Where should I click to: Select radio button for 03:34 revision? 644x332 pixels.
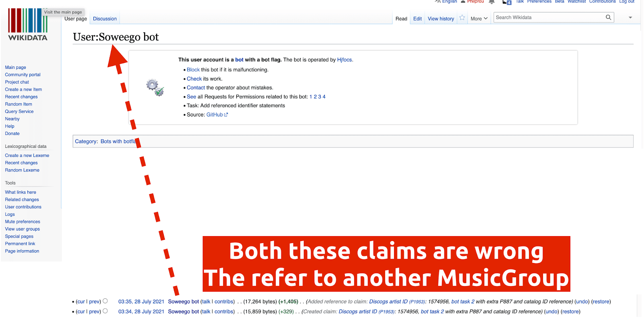pyautogui.click(x=105, y=311)
